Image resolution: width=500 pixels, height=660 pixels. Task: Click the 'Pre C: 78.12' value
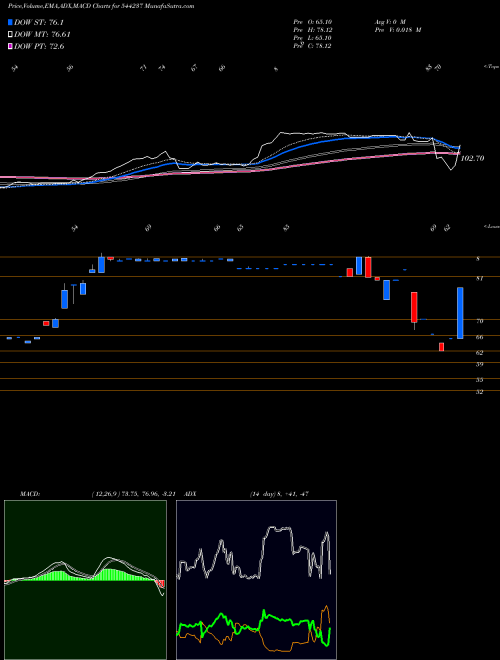(x=313, y=46)
